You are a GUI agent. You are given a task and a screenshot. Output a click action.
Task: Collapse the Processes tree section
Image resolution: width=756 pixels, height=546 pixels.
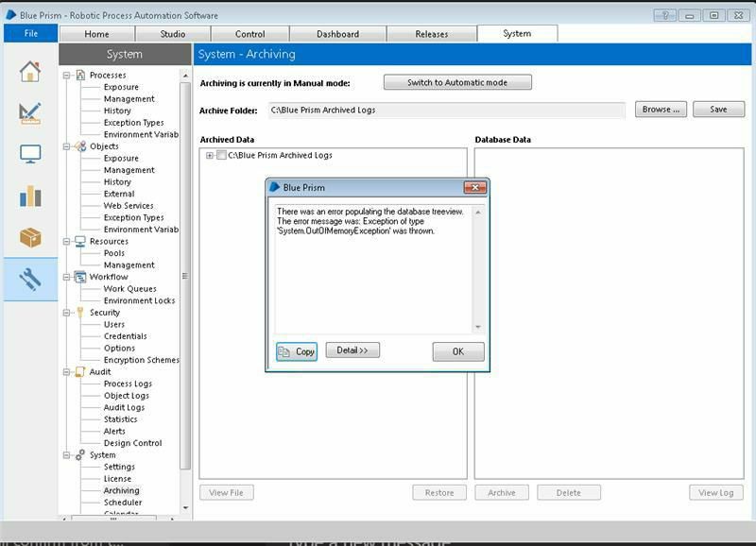click(67, 76)
